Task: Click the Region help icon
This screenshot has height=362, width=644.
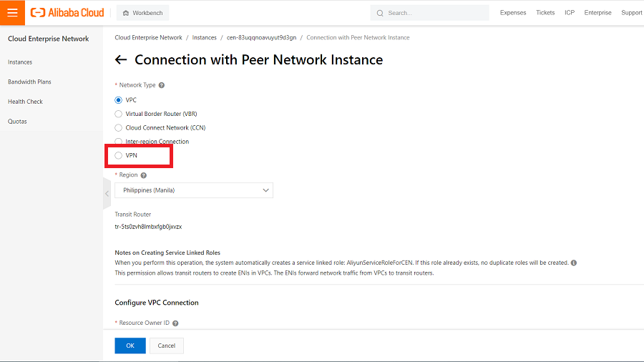Action: [144, 175]
